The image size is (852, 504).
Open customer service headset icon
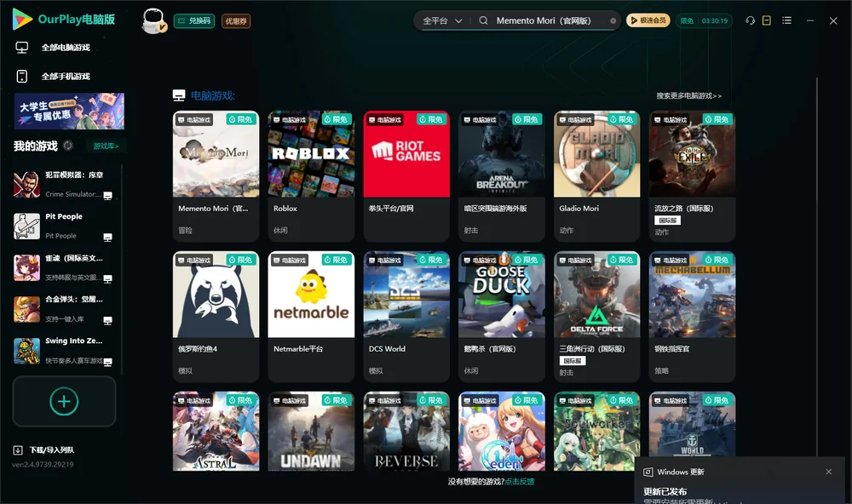tap(750, 20)
